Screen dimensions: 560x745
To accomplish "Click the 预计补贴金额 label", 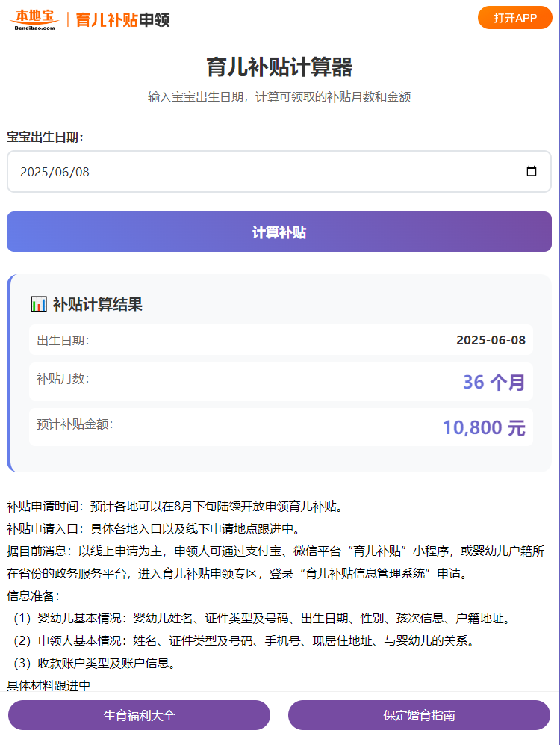I will pos(75,424).
